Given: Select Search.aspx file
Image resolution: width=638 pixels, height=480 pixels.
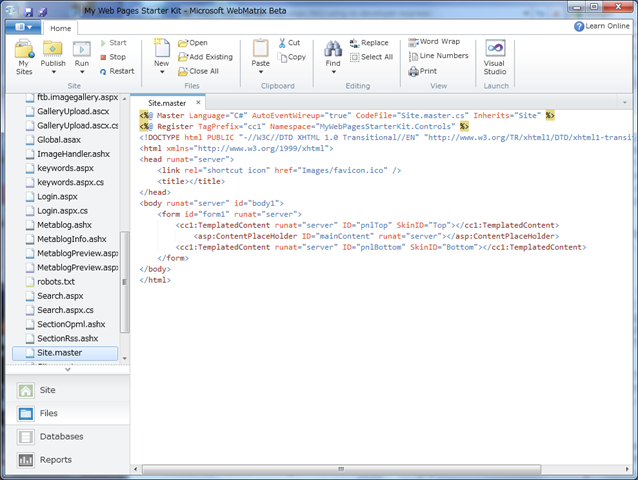Looking at the screenshot, I should pyautogui.click(x=55, y=296).
